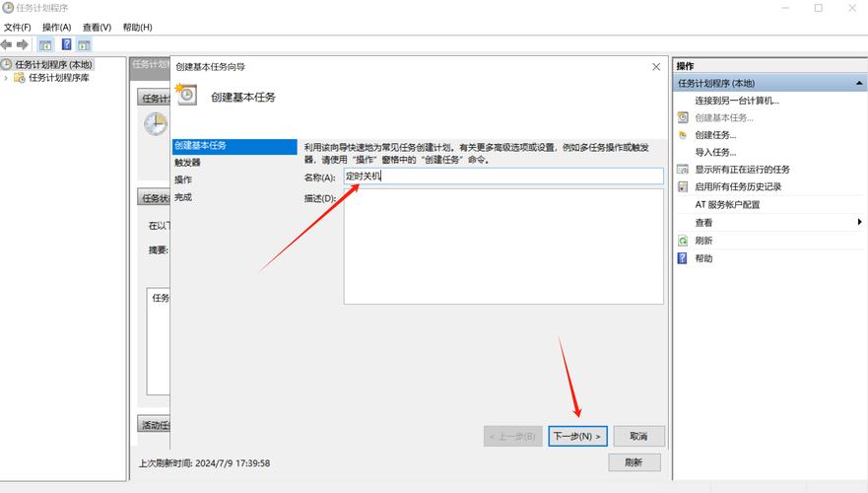Click the icon next to 显示所有正在运行的任务
This screenshot has width=868, height=493.
click(x=683, y=170)
